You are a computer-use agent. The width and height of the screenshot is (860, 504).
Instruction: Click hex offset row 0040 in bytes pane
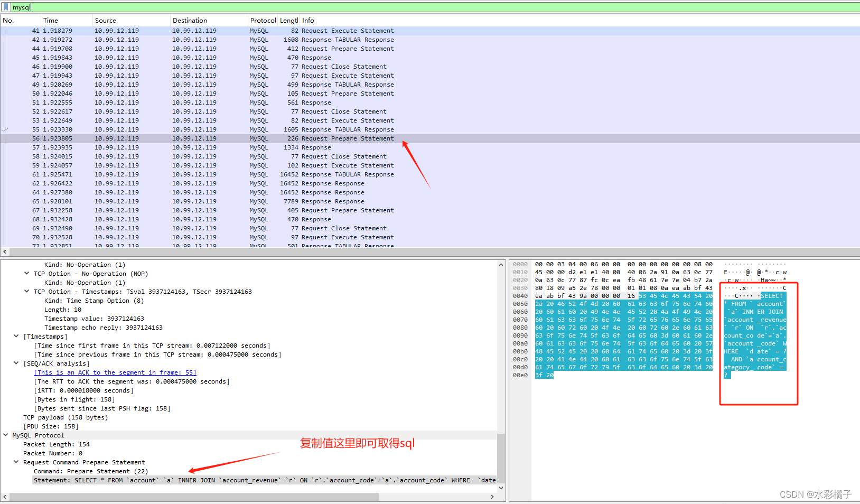(520, 296)
